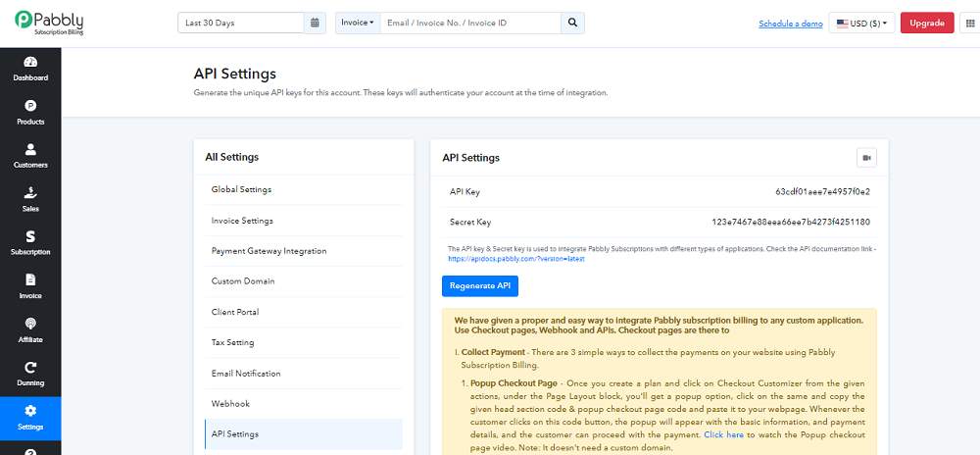Open Affiliate from the sidebar
Image resolution: width=980 pixels, height=455 pixels.
[x=30, y=331]
